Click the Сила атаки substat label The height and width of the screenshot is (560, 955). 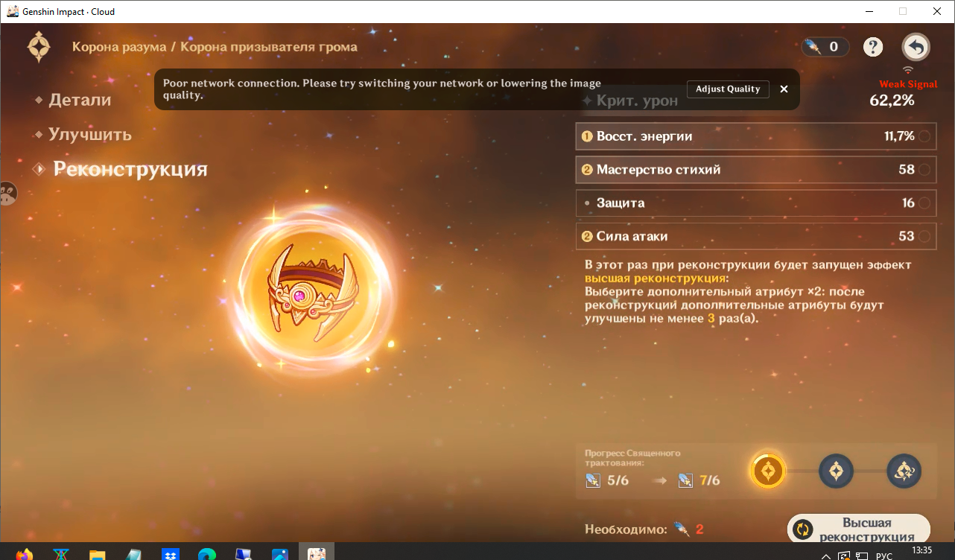pos(632,236)
